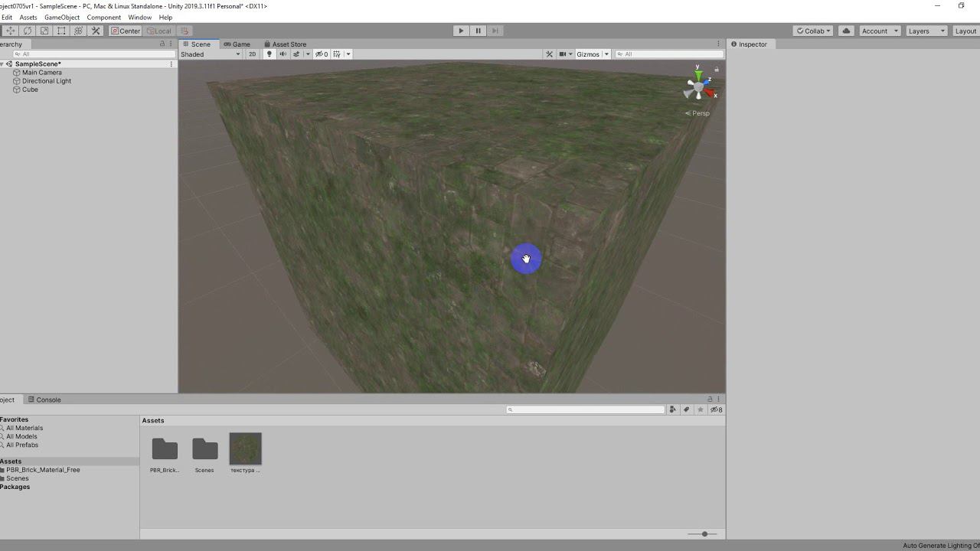The image size is (980, 551).
Task: Select the combined Transform tool
Action: [x=78, y=31]
